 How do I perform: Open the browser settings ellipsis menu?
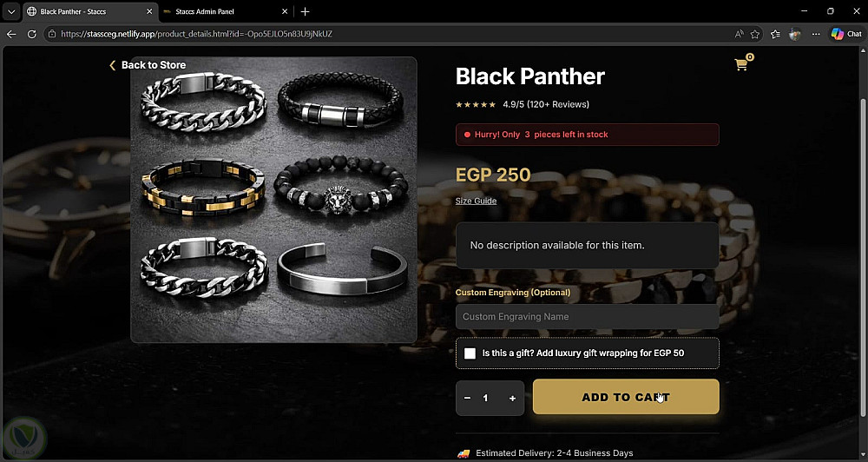tap(816, 34)
